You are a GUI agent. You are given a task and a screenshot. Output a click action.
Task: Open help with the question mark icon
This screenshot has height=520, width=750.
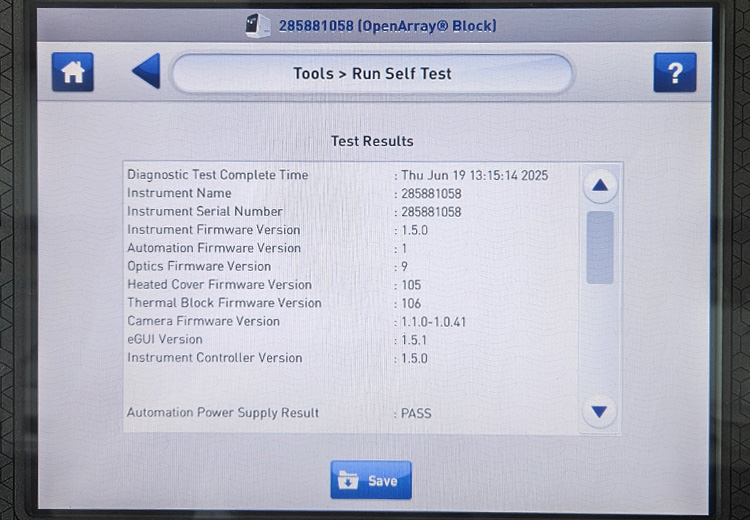[x=675, y=73]
